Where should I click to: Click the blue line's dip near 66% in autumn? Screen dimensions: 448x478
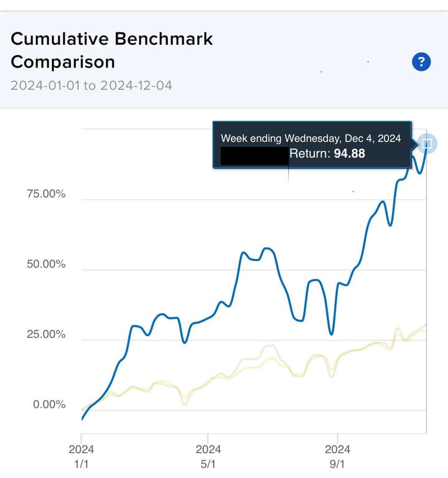(x=390, y=225)
